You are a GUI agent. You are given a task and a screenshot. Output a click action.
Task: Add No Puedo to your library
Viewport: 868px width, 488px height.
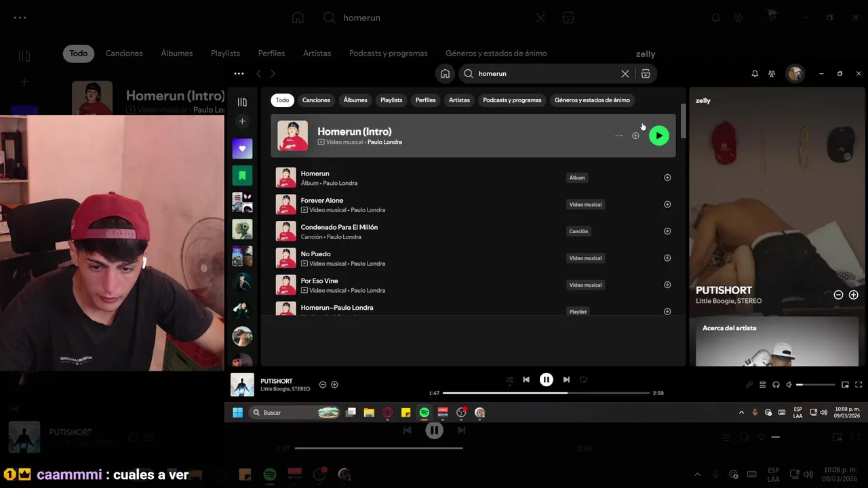667,258
